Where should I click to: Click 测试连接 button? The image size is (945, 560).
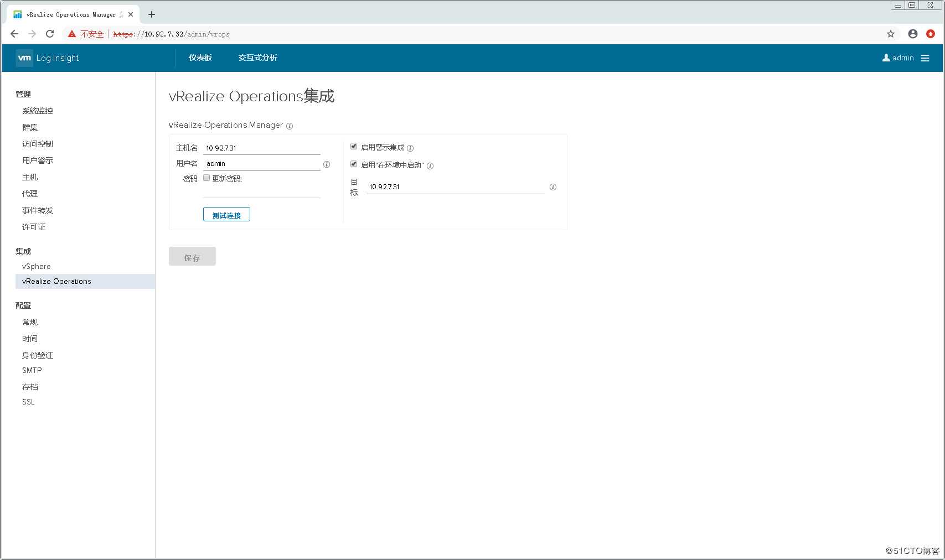click(226, 214)
